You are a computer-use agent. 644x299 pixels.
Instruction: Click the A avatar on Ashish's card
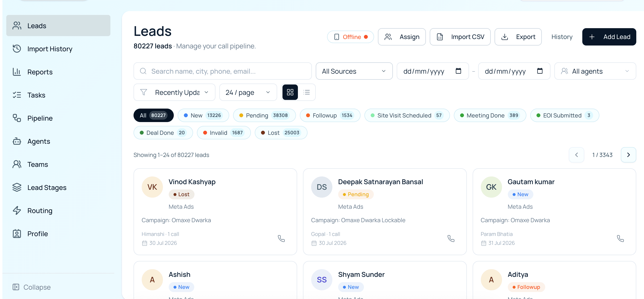pos(152,279)
